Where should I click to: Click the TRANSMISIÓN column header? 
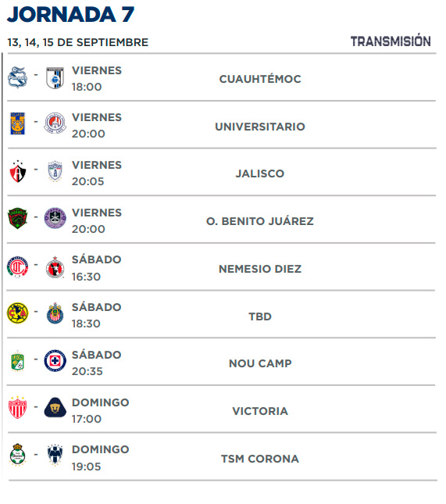point(391,41)
